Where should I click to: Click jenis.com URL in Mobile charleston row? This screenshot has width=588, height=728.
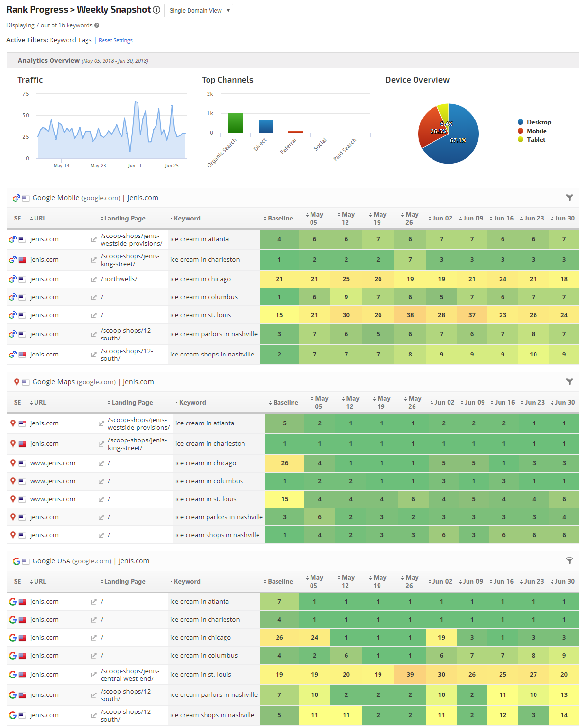tap(44, 260)
